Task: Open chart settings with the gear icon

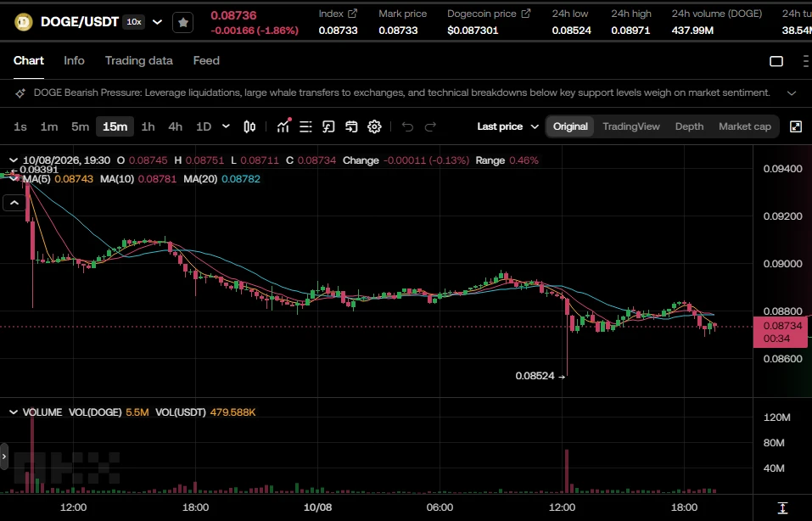Action: point(374,127)
